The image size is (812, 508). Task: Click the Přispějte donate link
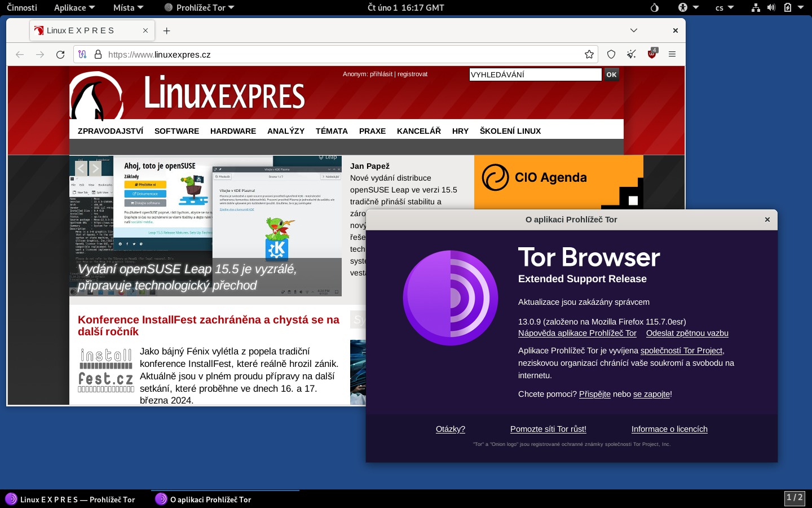pyautogui.click(x=595, y=394)
